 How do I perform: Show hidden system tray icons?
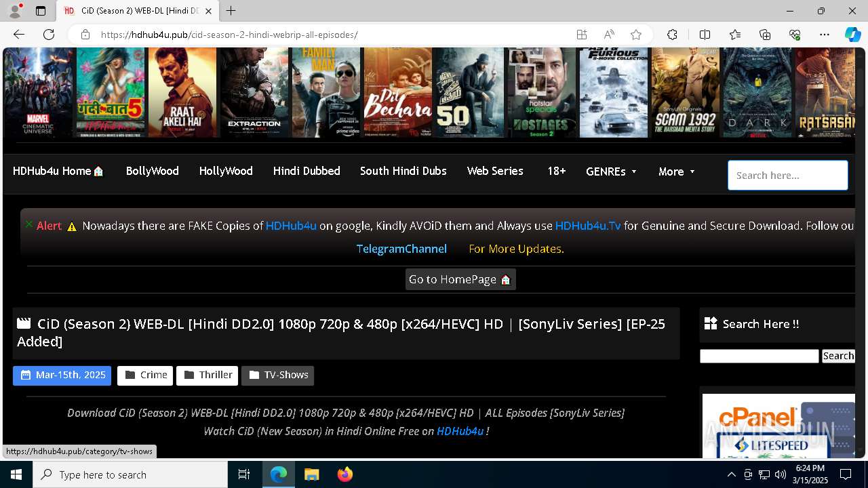click(731, 474)
